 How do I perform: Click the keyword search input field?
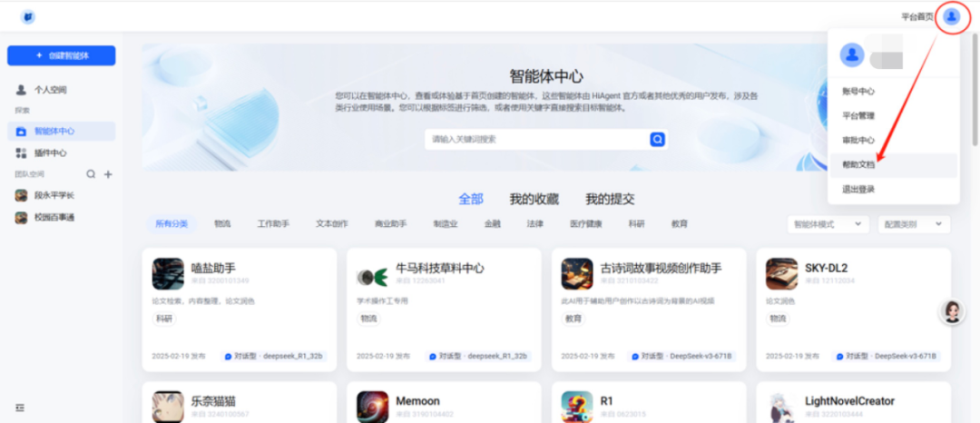(535, 140)
